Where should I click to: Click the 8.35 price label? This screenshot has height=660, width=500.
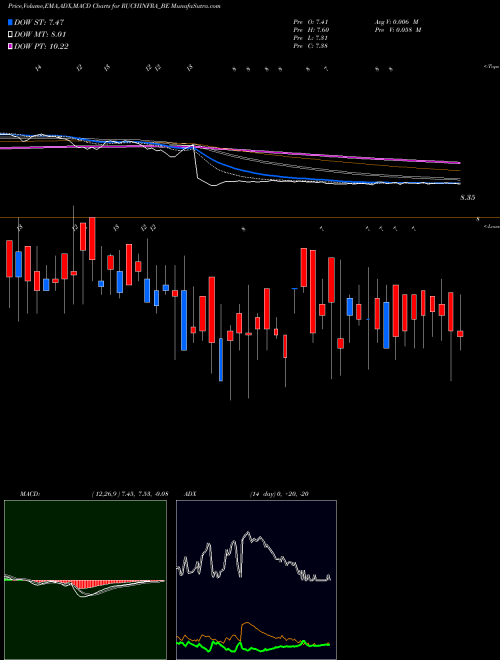point(467,197)
